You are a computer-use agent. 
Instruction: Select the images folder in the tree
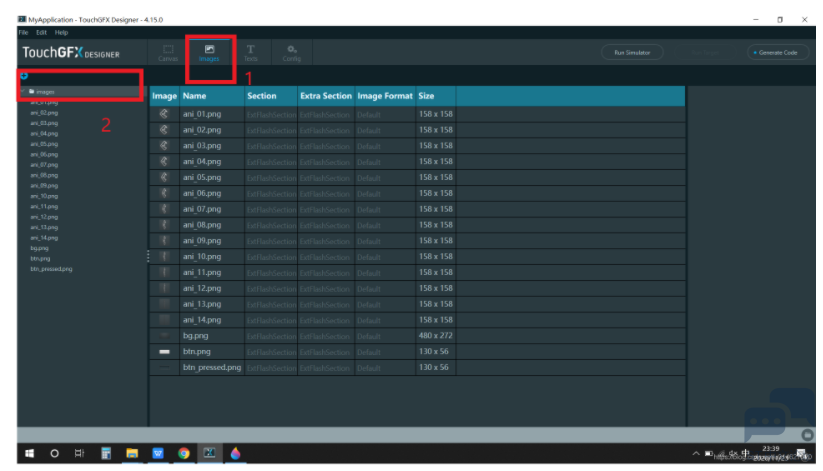click(45, 91)
